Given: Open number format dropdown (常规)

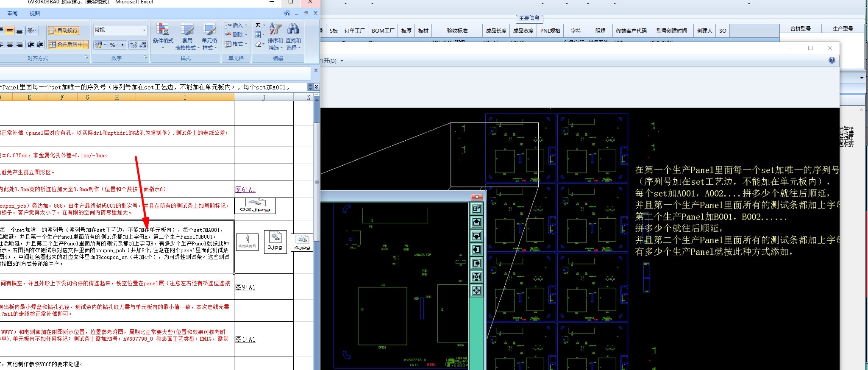Looking at the screenshot, I should point(144,30).
